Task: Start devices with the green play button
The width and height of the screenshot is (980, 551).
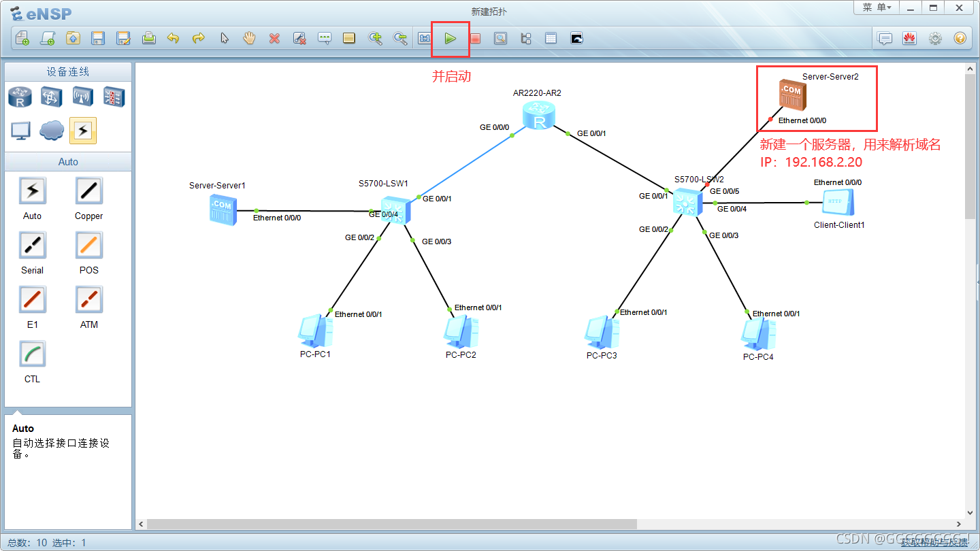Action: (450, 38)
